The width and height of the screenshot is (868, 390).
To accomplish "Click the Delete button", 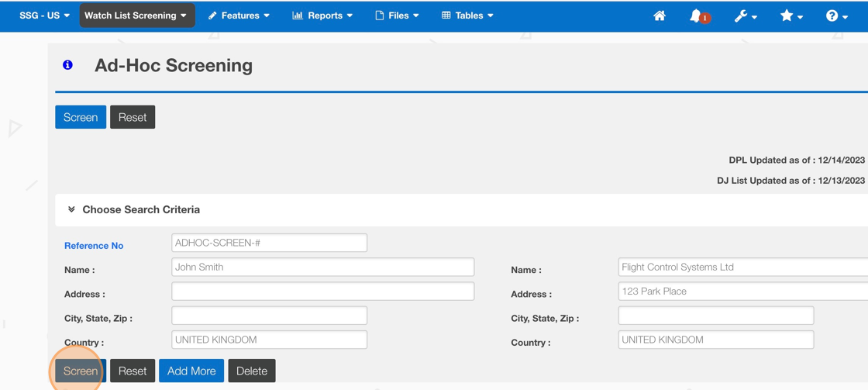I will pos(252,371).
